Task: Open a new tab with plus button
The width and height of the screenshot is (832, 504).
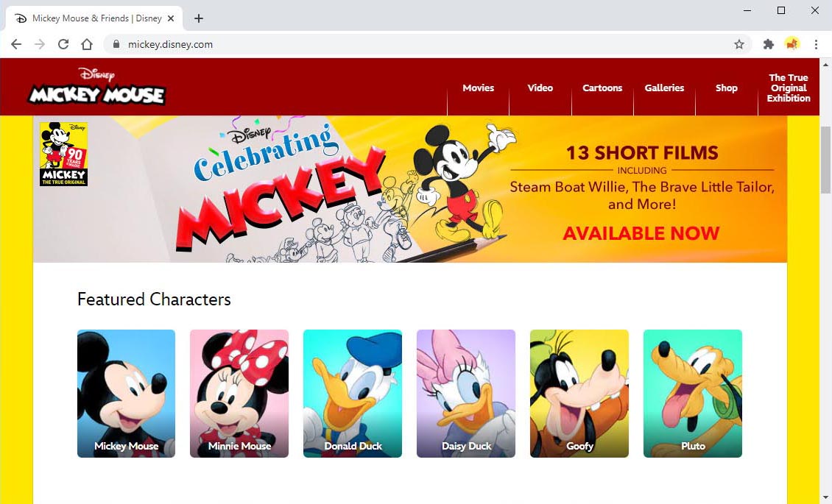Action: [199, 18]
